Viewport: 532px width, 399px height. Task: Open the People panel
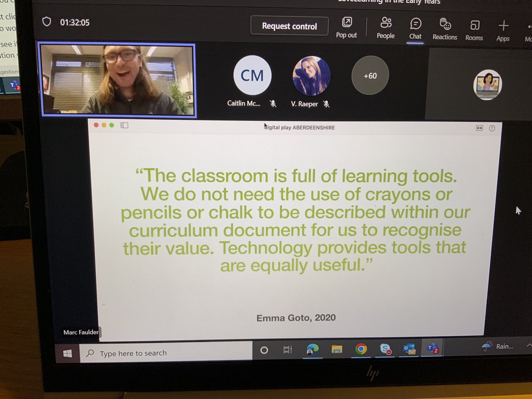click(x=386, y=28)
